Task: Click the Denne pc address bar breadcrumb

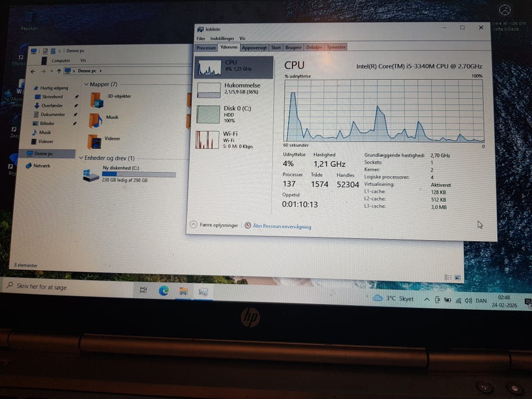Action: [87, 71]
